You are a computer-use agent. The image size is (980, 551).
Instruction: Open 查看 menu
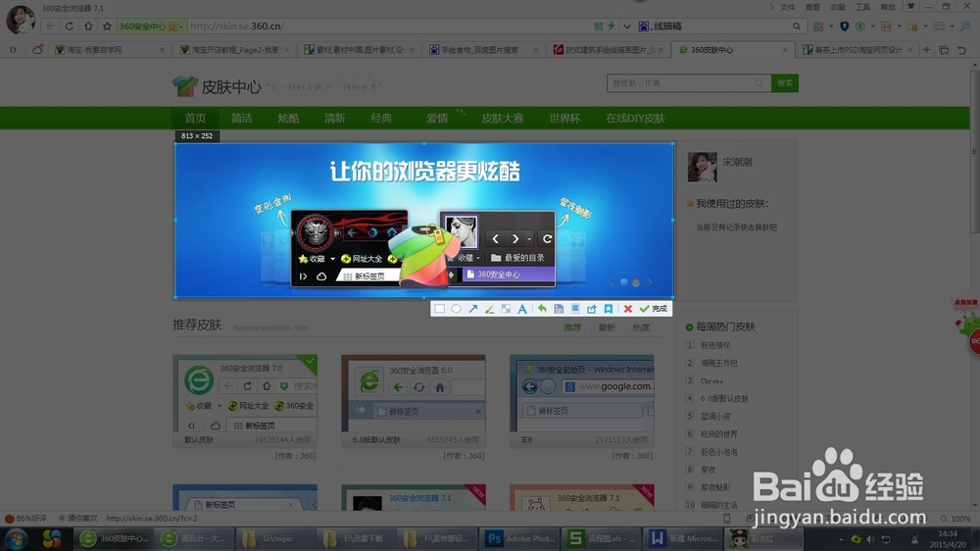tap(812, 8)
